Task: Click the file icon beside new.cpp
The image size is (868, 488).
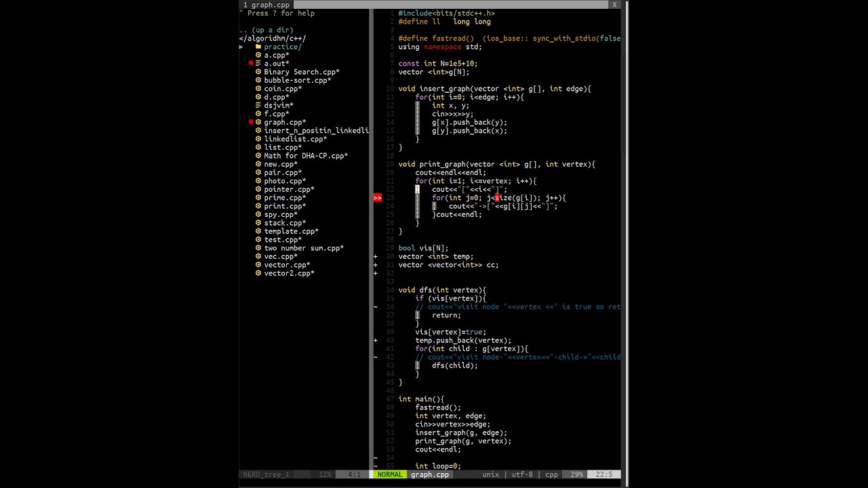Action: pos(258,164)
